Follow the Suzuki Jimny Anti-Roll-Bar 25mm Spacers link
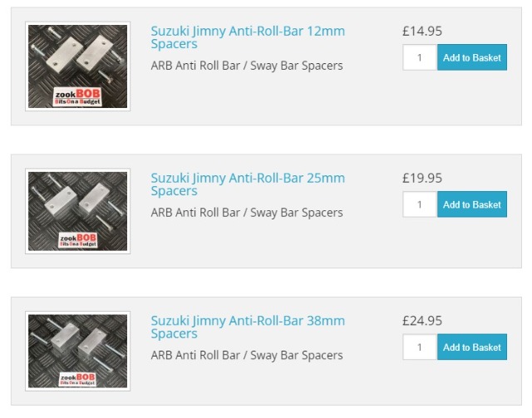 coord(247,184)
